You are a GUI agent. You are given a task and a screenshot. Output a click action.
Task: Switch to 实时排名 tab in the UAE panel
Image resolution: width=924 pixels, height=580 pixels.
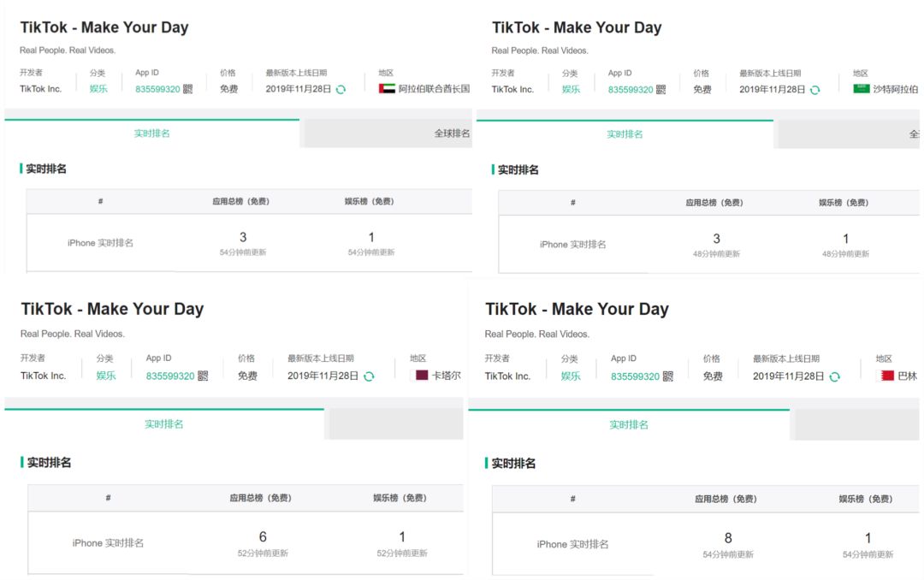[152, 133]
